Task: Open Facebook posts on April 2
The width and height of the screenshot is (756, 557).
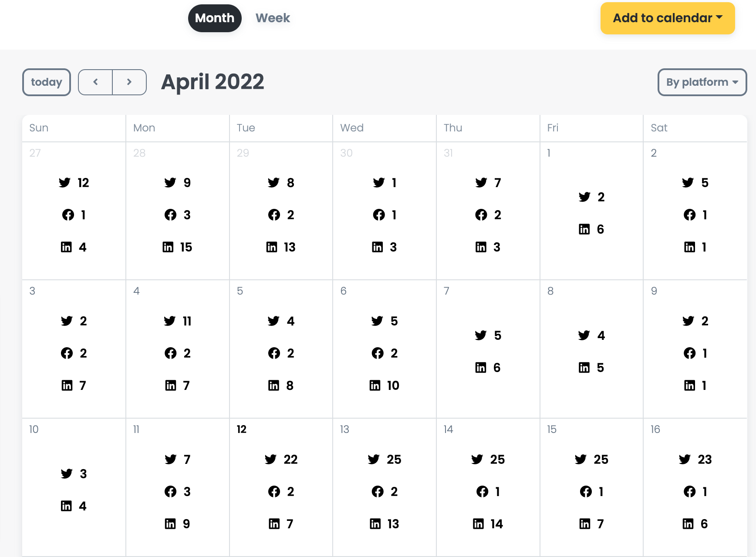Action: click(695, 215)
